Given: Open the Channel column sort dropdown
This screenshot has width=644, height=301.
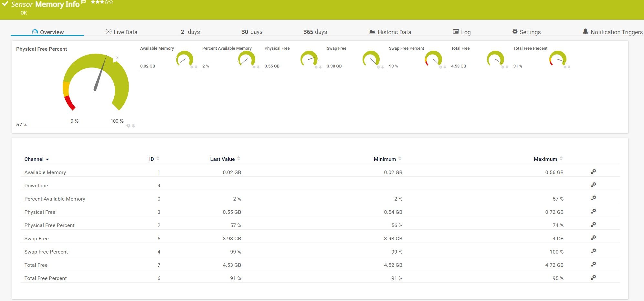Looking at the screenshot, I should (x=48, y=159).
